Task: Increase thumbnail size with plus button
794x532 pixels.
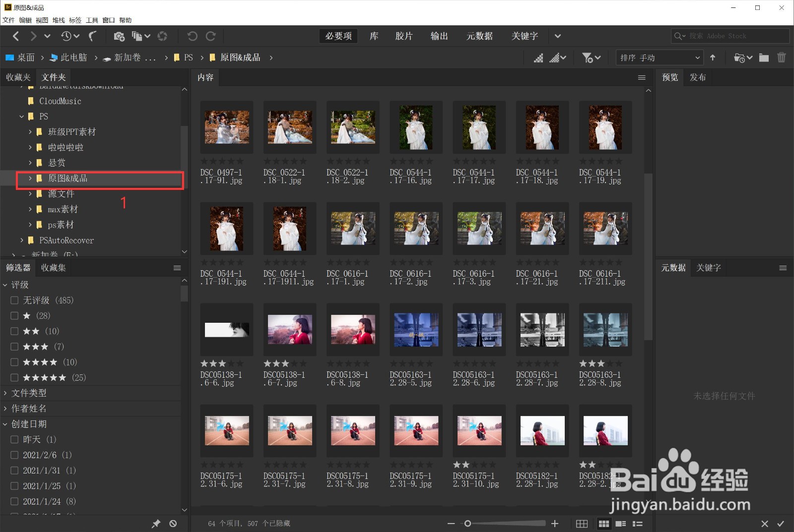Action: [x=555, y=524]
